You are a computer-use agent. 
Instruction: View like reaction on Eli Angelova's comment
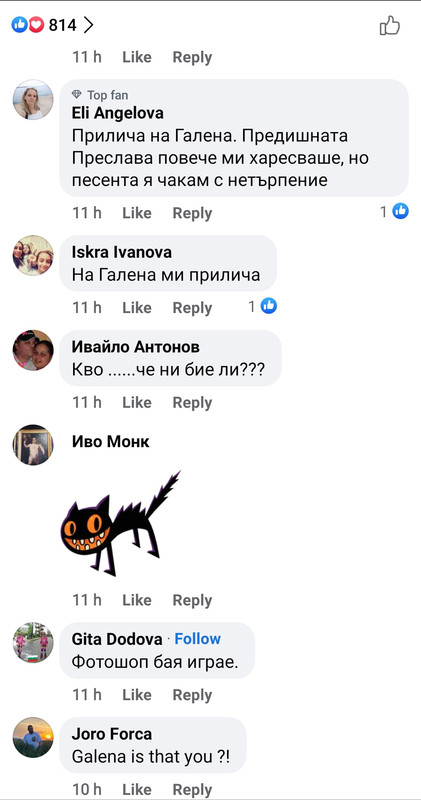394,211
